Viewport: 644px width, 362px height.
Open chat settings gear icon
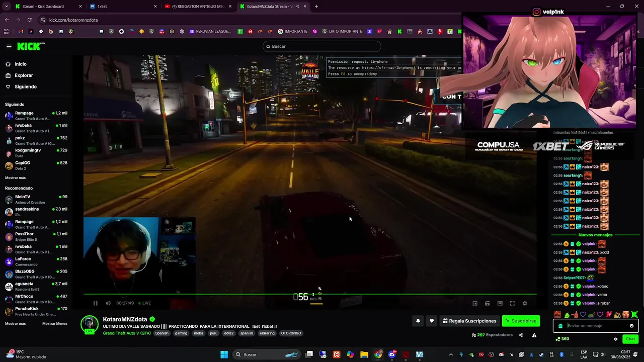pos(616,339)
